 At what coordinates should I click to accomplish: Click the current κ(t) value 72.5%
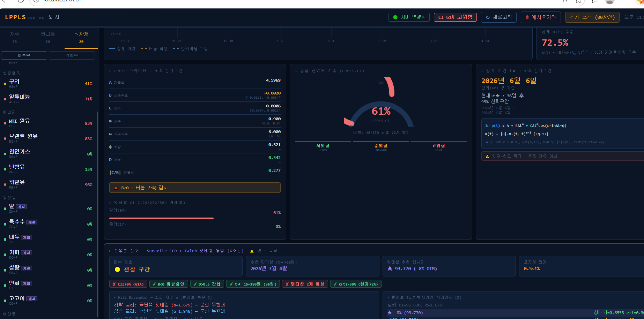coord(555,43)
